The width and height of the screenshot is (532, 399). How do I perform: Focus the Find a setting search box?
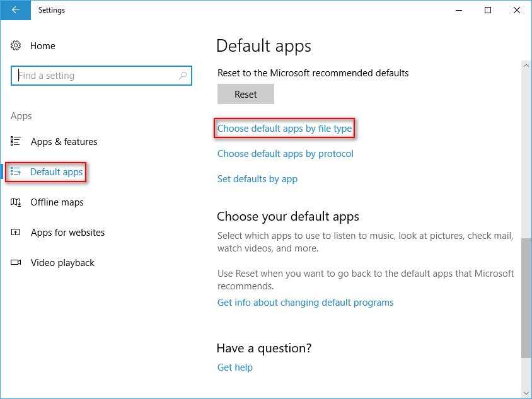(x=95, y=76)
